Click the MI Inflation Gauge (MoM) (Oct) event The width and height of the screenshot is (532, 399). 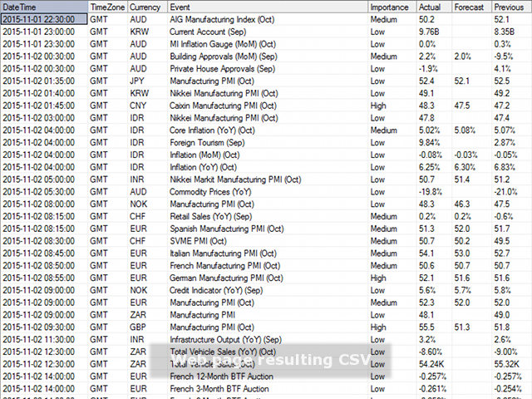coord(223,44)
